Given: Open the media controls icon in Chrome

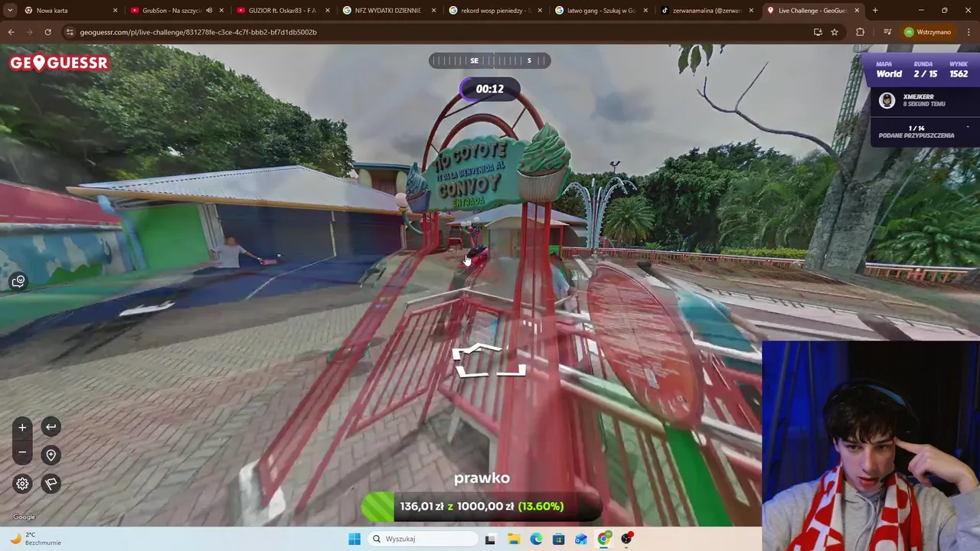Looking at the screenshot, I should (x=887, y=32).
